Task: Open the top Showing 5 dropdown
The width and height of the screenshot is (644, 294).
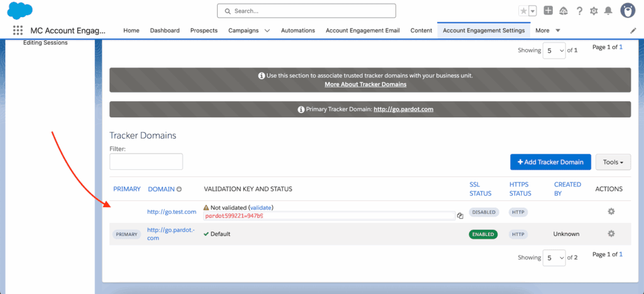Action: point(554,50)
